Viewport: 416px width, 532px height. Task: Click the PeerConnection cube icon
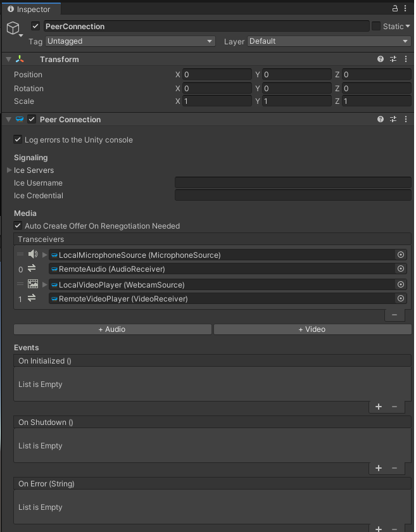[x=13, y=26]
